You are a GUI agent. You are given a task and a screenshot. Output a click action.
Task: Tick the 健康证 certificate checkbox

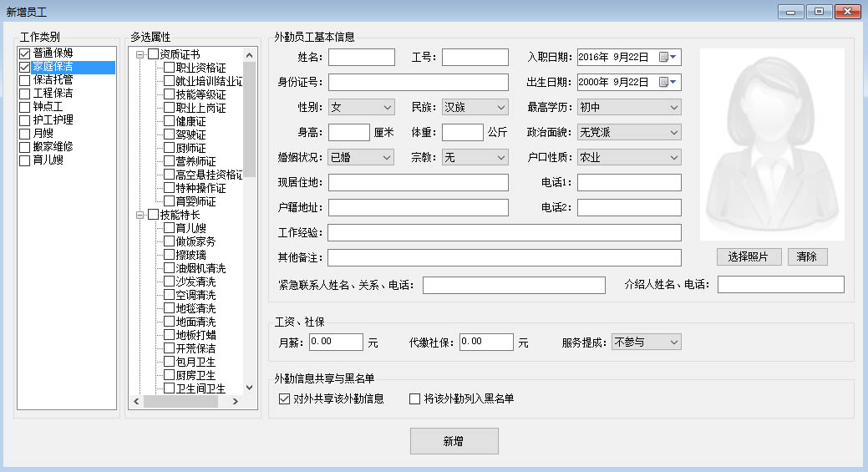click(170, 121)
